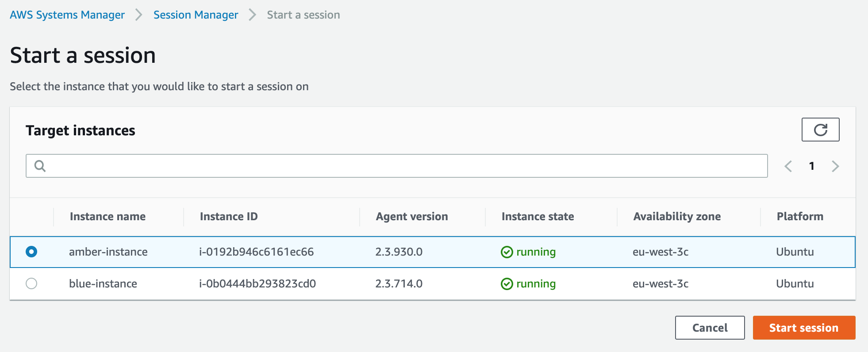Sort by Availability zone column header
Screen dimensions: 868x352
click(677, 217)
